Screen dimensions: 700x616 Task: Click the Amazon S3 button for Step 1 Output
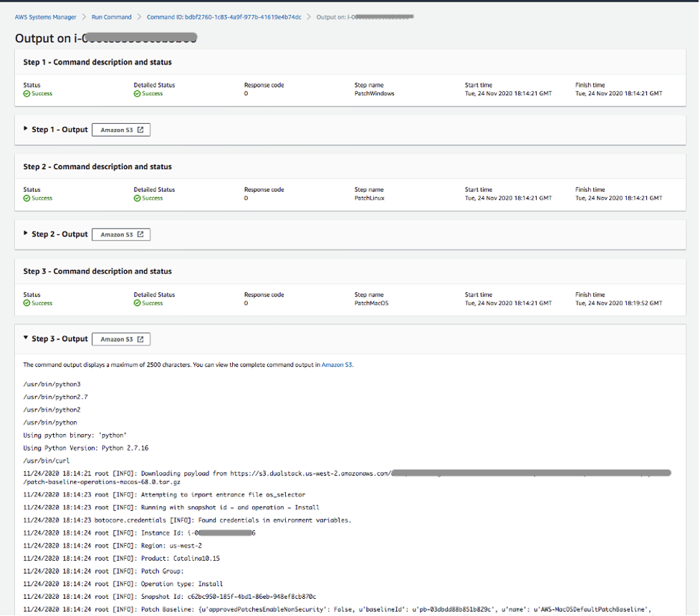click(120, 130)
